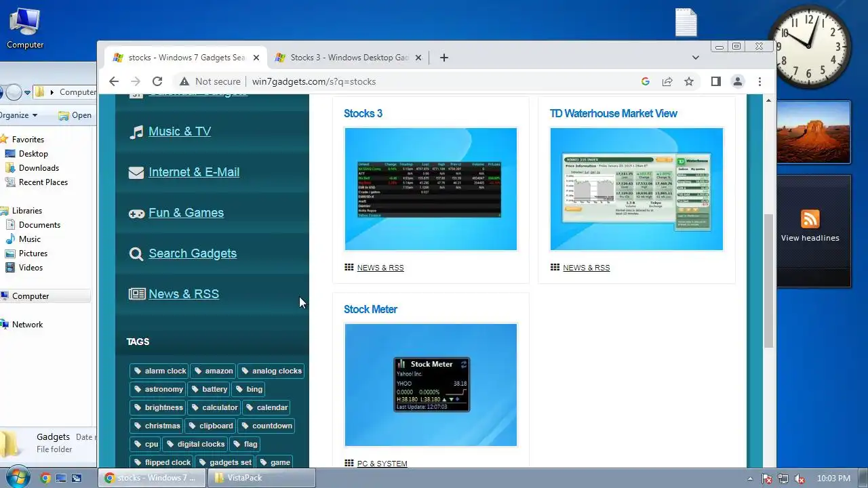868x488 pixels.
Task: Click the Not secure warning icon
Action: click(x=184, y=81)
